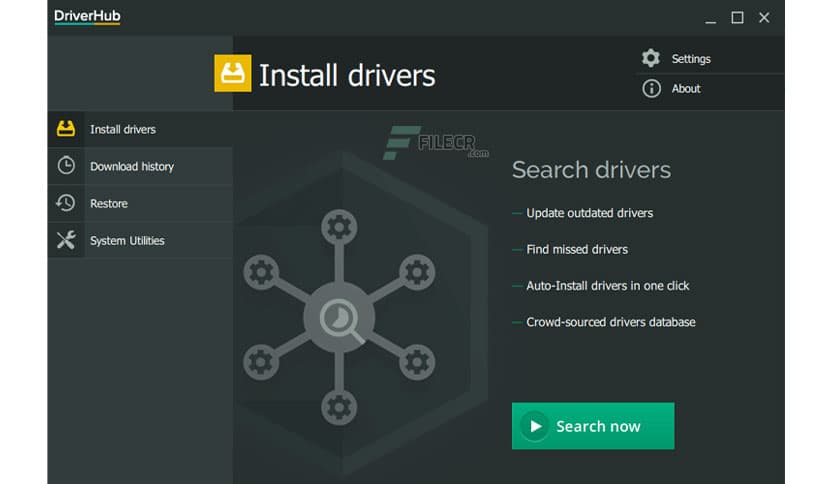This screenshot has width=836, height=484.
Task: Click the DriverHub logo in title bar
Action: 87,17
